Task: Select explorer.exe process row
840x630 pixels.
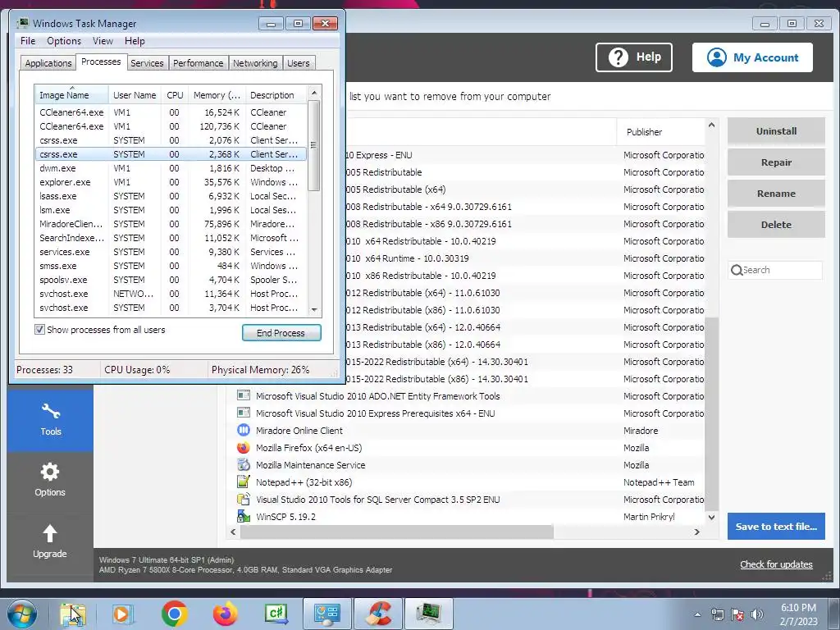Action: 171,182
